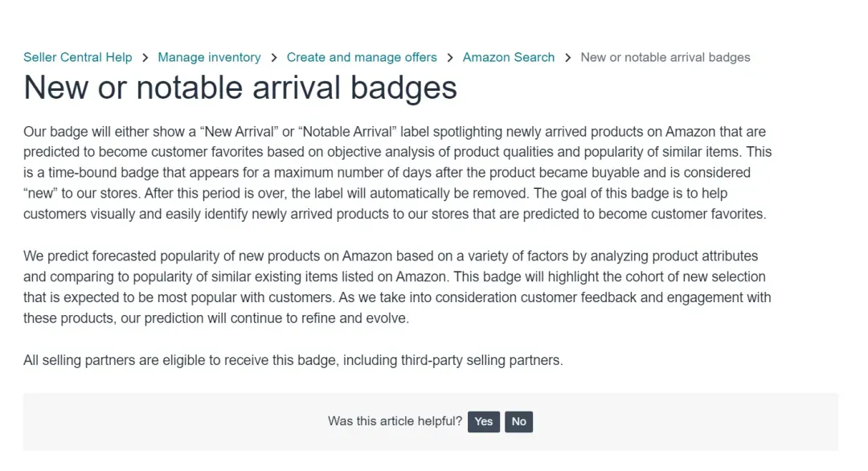
Task: Click the gray feedback bar left of the question
Action: 161,421
